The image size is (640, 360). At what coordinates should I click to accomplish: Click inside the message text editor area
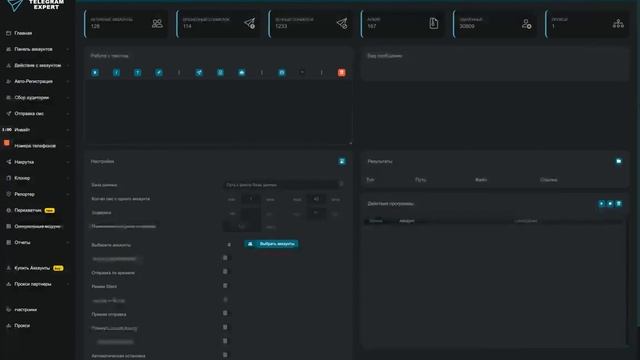tap(218, 111)
